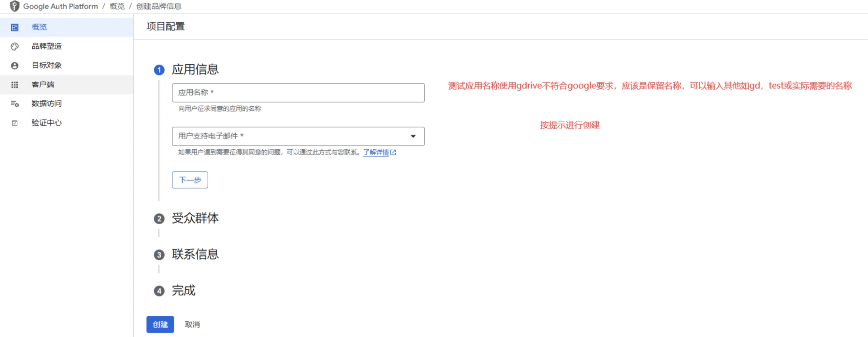Open the 品牌塑造 sidebar item
868x337 pixels.
[66, 47]
